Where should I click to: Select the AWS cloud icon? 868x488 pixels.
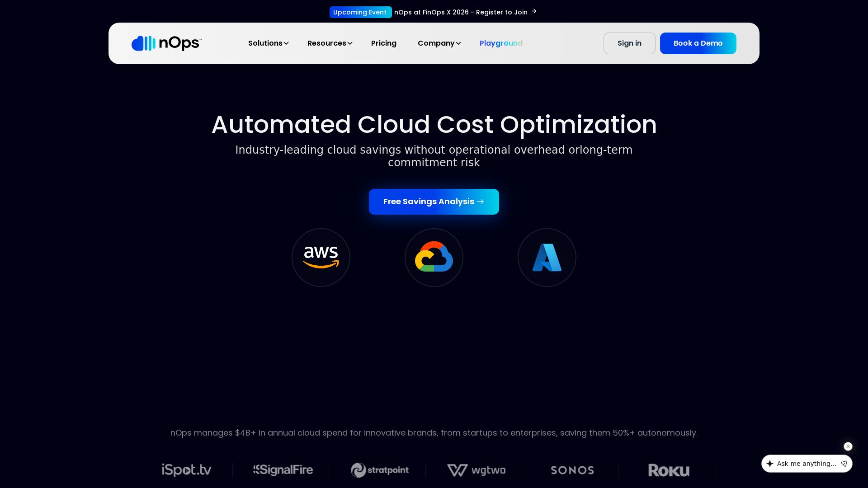321,258
